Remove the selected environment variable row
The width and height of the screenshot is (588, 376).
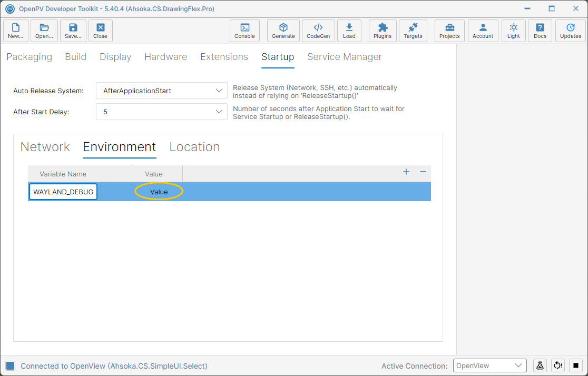423,172
